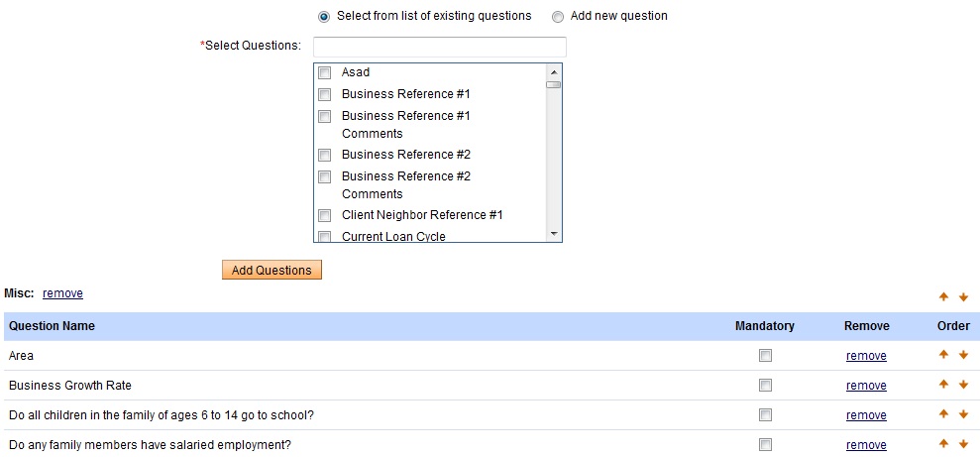
Task: Choose 'Select from list of existing questions'
Action: tap(324, 17)
